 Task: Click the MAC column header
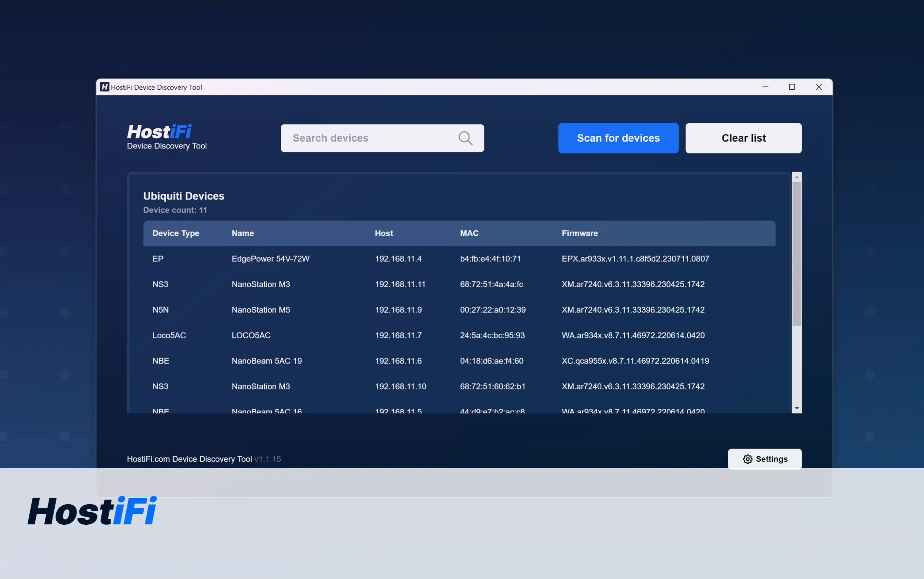pyautogui.click(x=469, y=233)
